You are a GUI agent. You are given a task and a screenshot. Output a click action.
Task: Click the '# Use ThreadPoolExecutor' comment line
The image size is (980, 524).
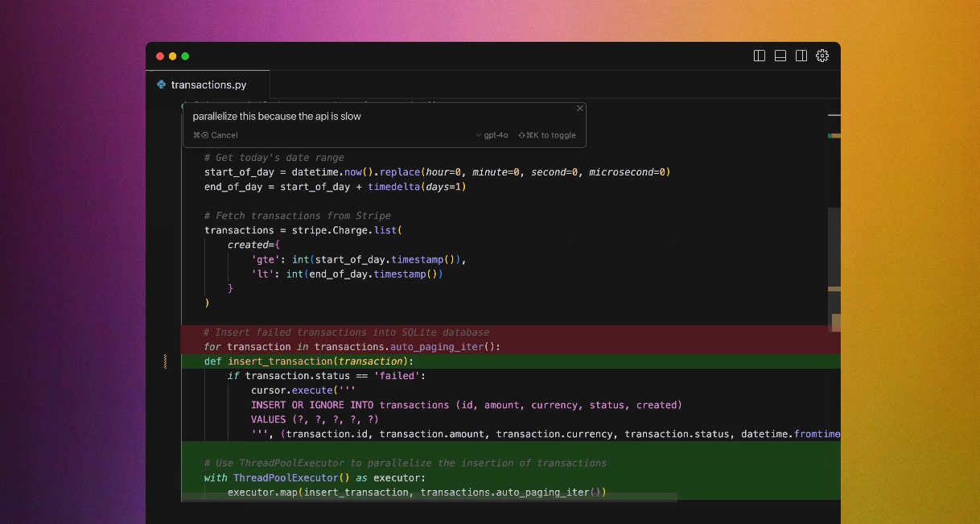tap(406, 463)
